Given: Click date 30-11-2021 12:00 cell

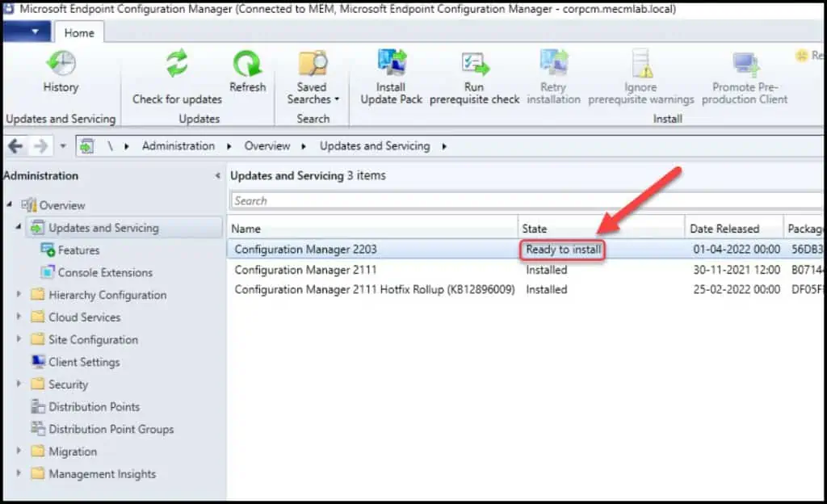Looking at the screenshot, I should click(x=737, y=270).
